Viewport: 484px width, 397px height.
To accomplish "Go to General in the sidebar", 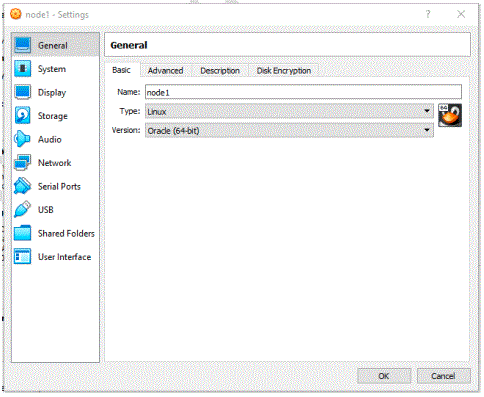I will pyautogui.click(x=56, y=45).
